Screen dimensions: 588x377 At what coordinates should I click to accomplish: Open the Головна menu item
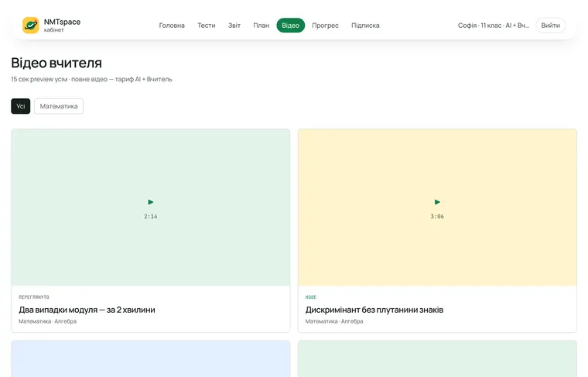[172, 25]
